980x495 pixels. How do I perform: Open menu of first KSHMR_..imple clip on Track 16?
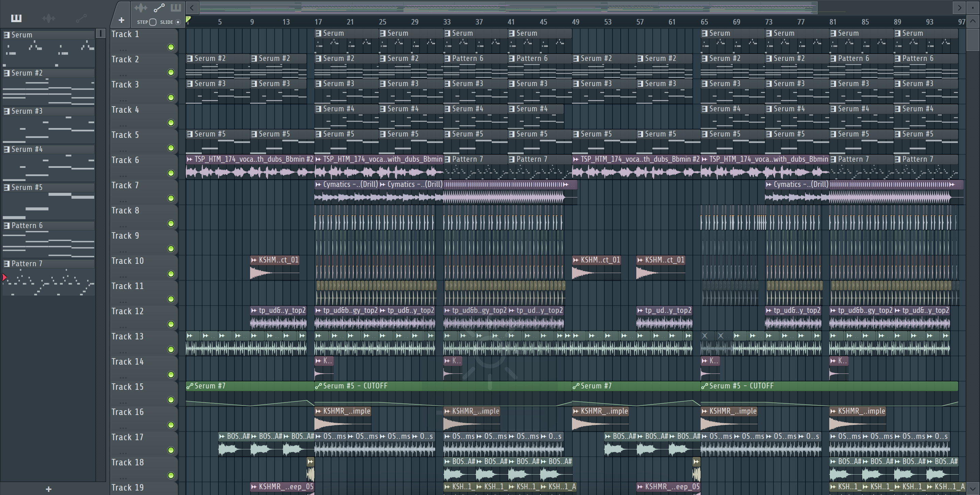point(318,411)
